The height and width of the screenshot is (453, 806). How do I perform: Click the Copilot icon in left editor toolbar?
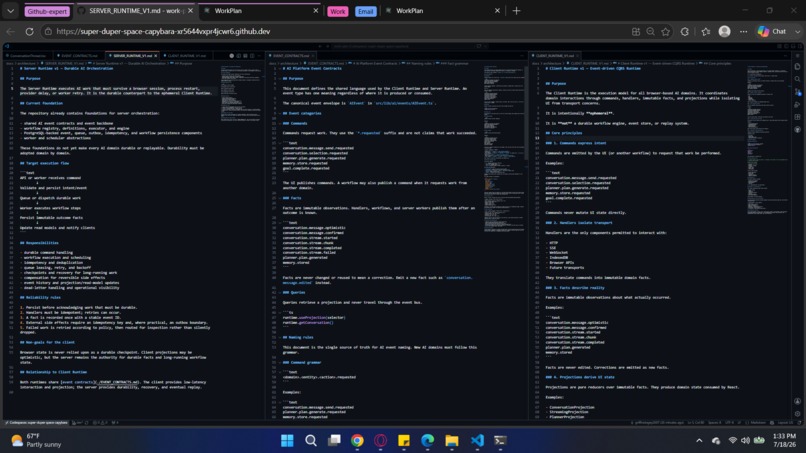pos(231,56)
